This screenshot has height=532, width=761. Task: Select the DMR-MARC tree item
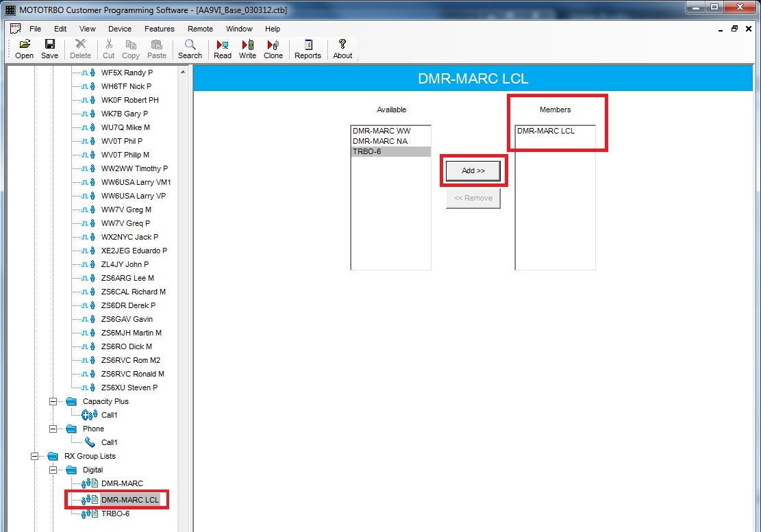[123, 483]
